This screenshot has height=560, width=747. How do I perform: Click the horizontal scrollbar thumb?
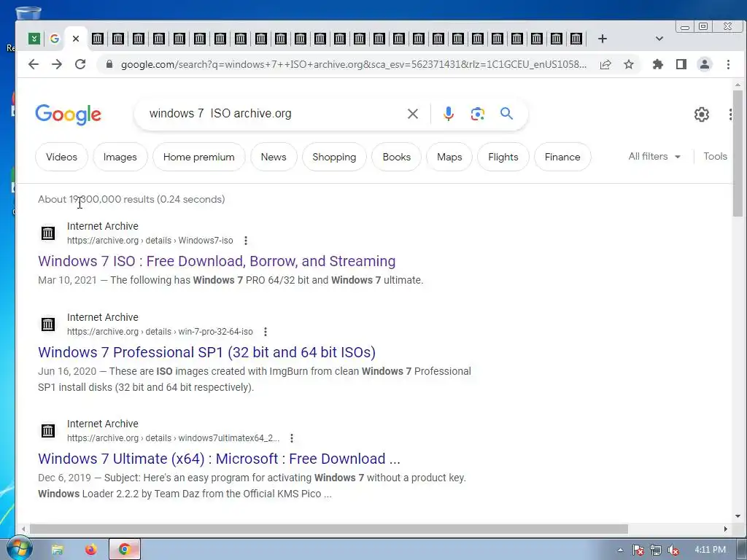pos(329,529)
